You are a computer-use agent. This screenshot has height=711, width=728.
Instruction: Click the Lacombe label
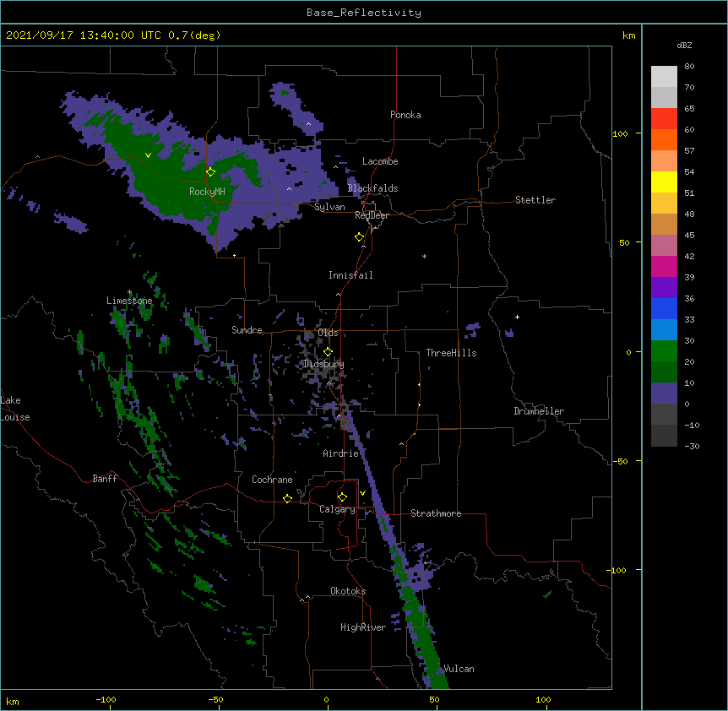click(x=380, y=161)
